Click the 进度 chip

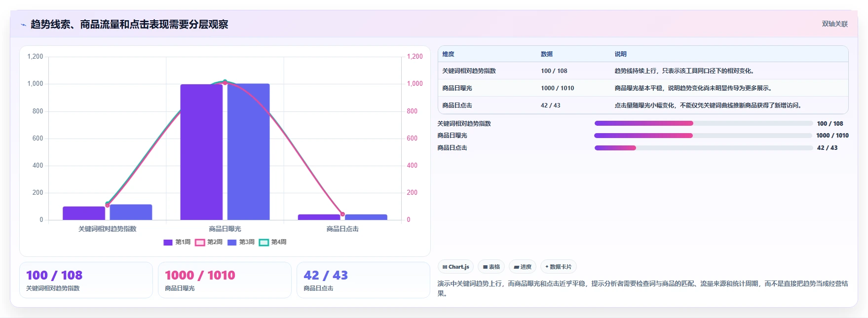click(523, 267)
